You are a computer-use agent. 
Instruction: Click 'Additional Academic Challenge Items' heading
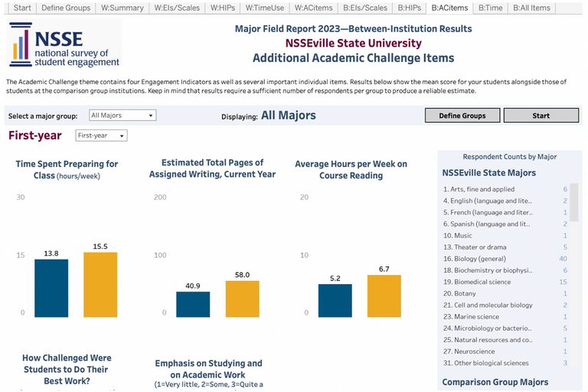[353, 58]
